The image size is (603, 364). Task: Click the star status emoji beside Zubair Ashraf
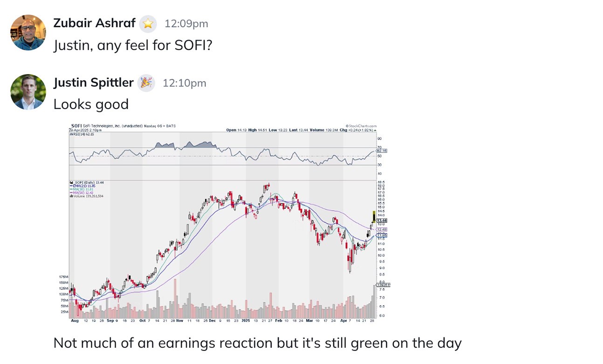tap(148, 24)
